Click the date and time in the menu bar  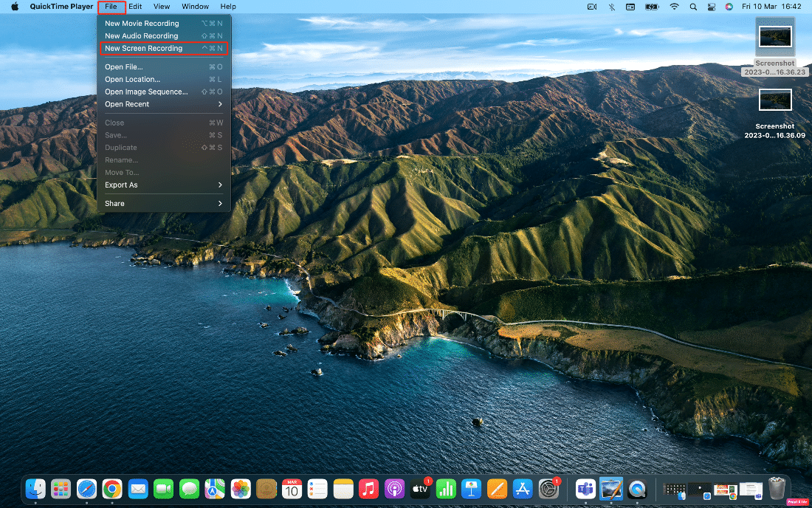(x=771, y=7)
